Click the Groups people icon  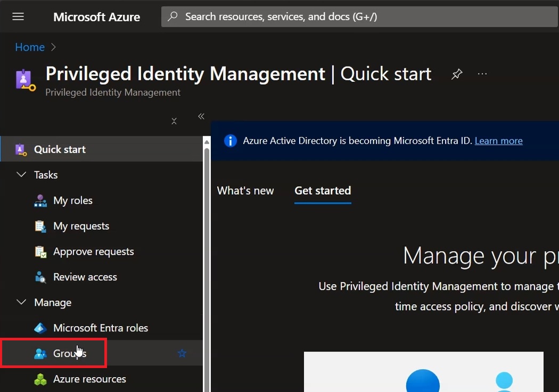pos(40,354)
